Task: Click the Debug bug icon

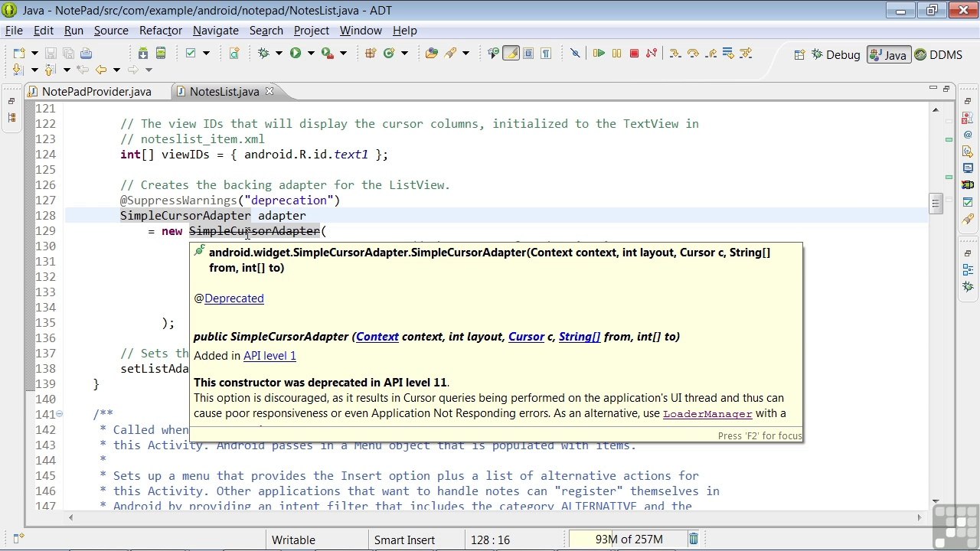Action: (263, 53)
